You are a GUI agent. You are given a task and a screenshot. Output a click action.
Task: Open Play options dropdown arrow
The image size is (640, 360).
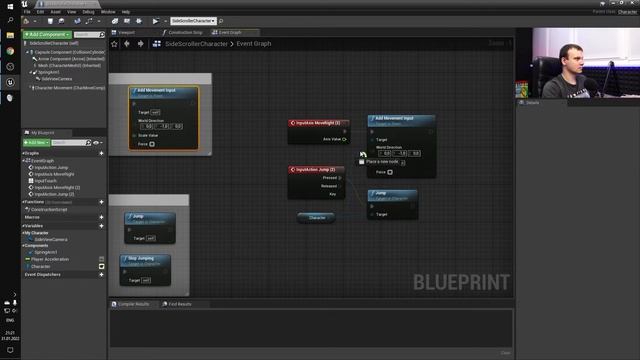(165, 21)
